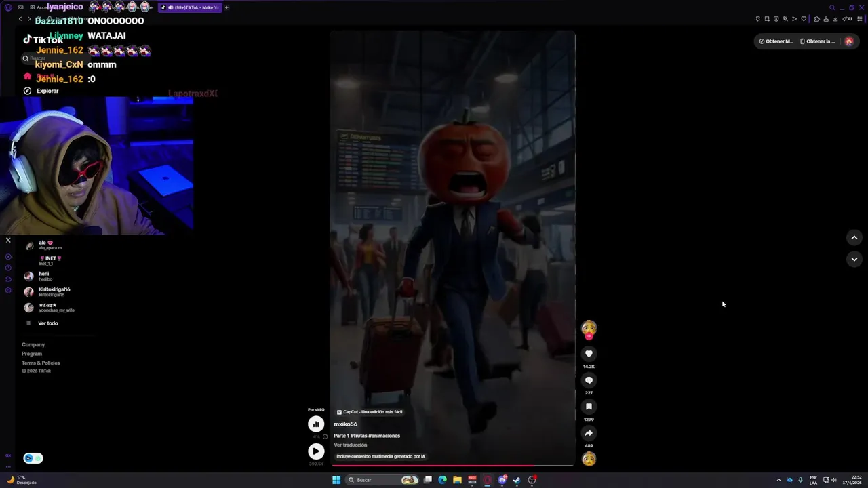Go to the next video with down arrow
The height and width of the screenshot is (488, 868).
coord(854,259)
